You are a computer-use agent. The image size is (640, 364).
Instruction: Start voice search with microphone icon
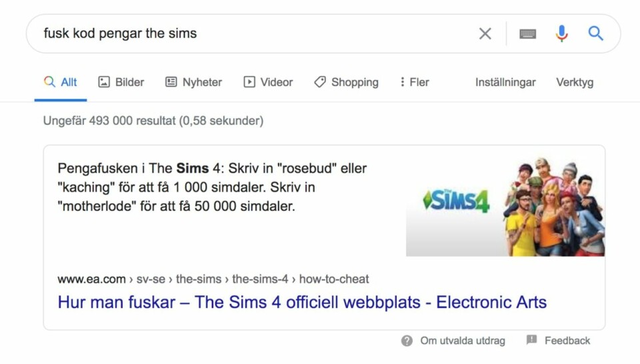click(561, 33)
